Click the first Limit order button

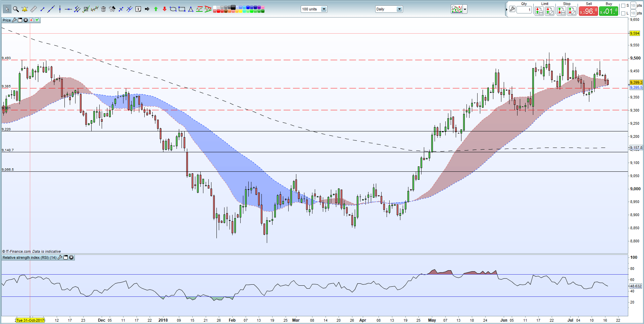539,11
